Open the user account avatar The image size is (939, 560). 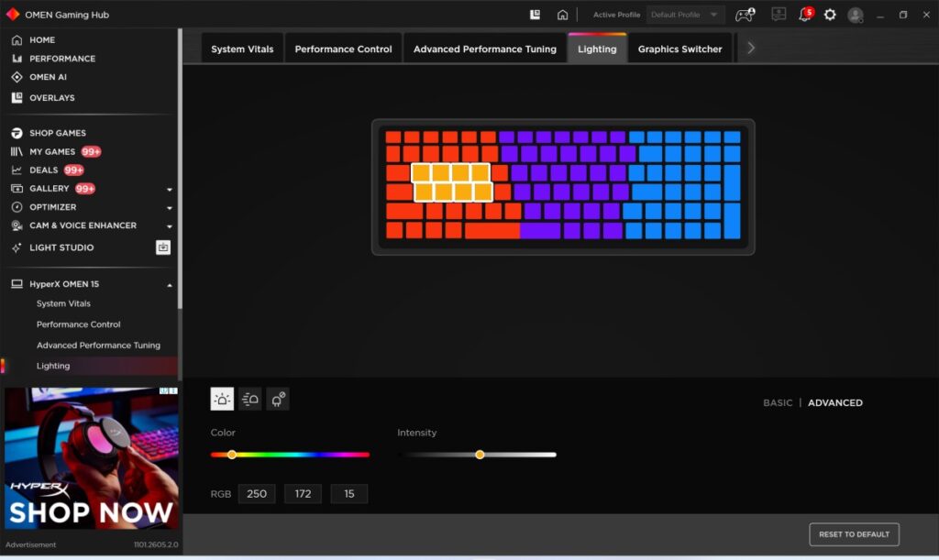(x=856, y=15)
